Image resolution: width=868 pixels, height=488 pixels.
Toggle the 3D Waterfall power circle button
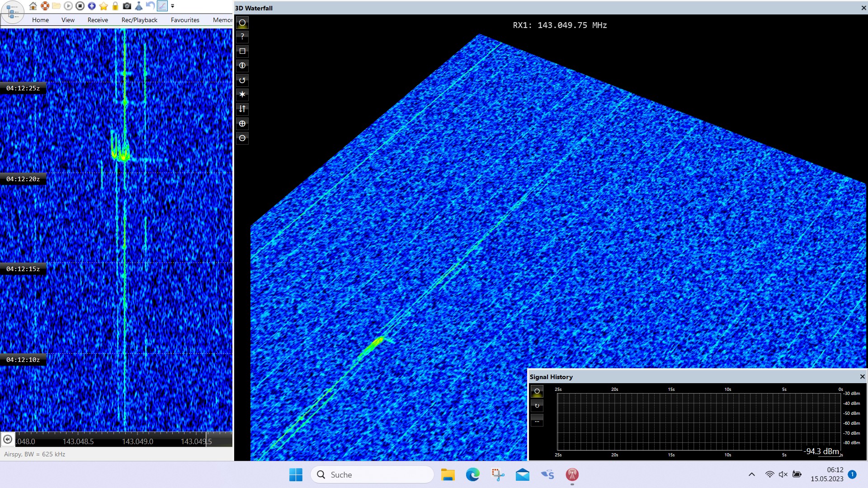[242, 23]
